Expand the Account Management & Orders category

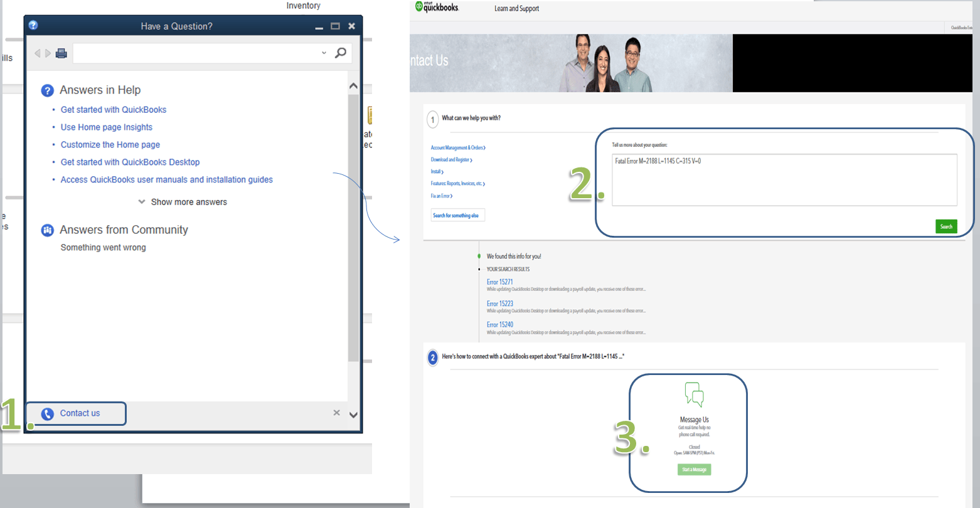tap(458, 148)
